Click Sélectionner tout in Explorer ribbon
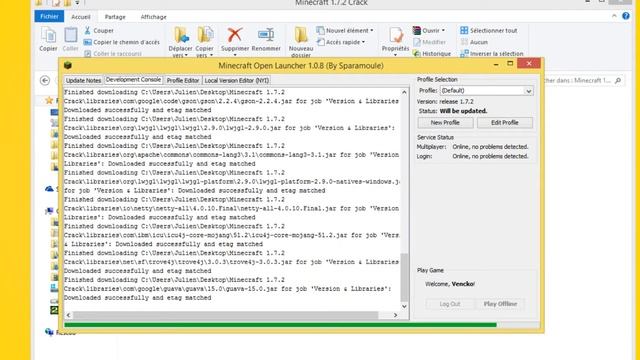640x360 pixels. tap(489, 31)
